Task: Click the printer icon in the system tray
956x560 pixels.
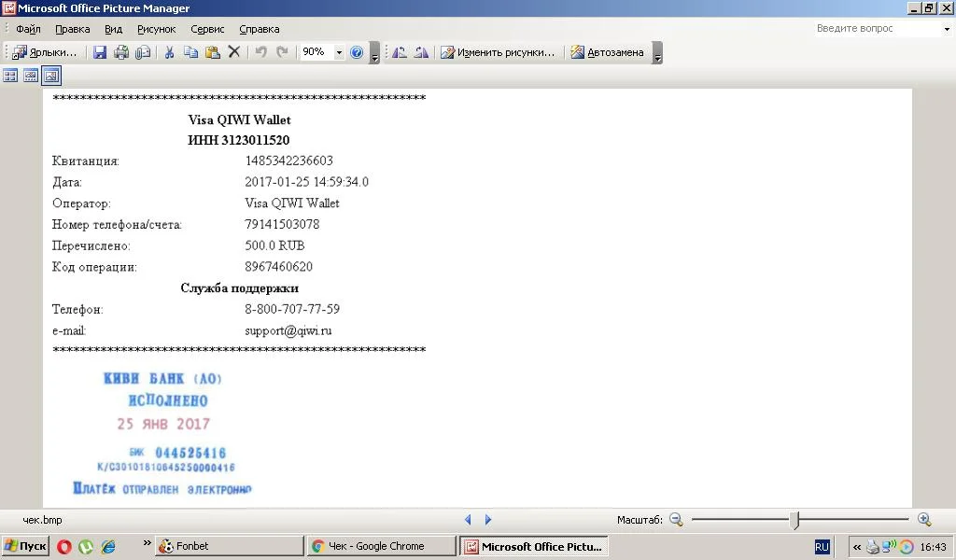Action: coord(873,547)
